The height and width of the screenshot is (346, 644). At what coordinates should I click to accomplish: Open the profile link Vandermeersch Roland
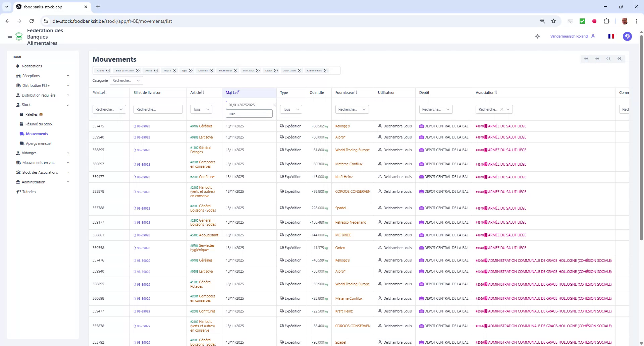pos(569,36)
